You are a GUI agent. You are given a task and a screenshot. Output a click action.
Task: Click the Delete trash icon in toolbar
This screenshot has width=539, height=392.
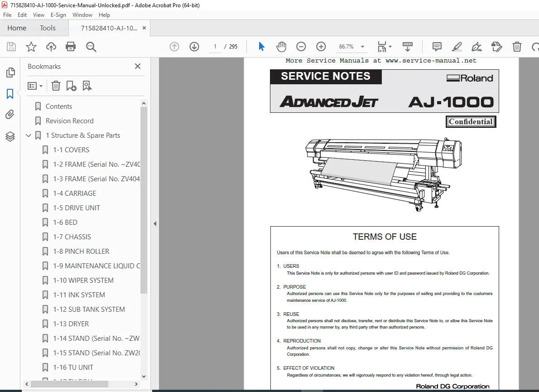point(517,46)
